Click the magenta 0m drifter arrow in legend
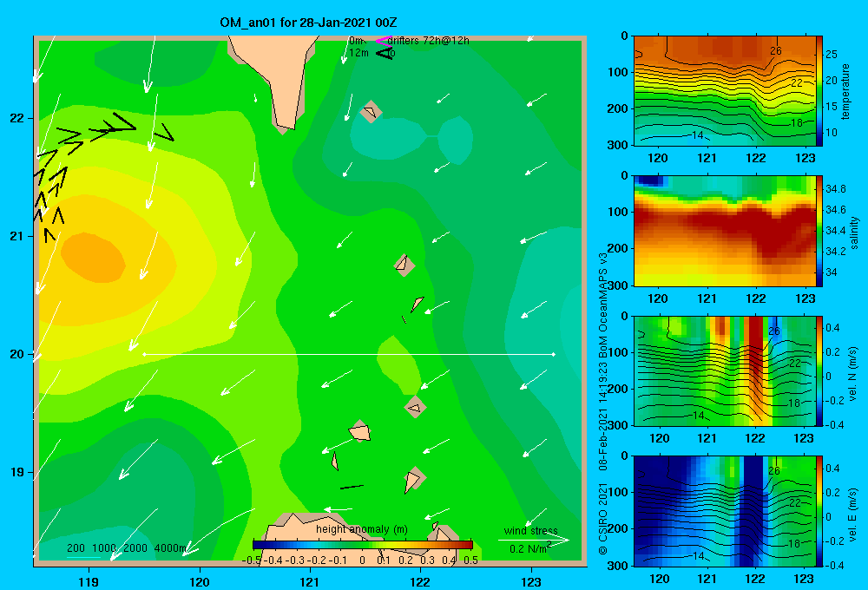868x590 pixels. 383,41
